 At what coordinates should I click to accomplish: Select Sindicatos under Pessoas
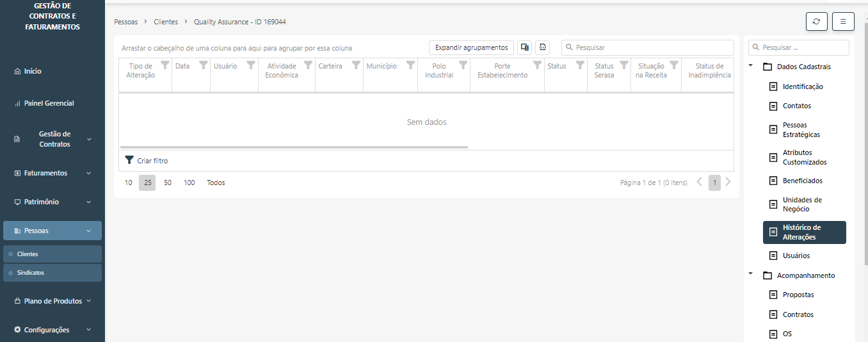(x=31, y=273)
